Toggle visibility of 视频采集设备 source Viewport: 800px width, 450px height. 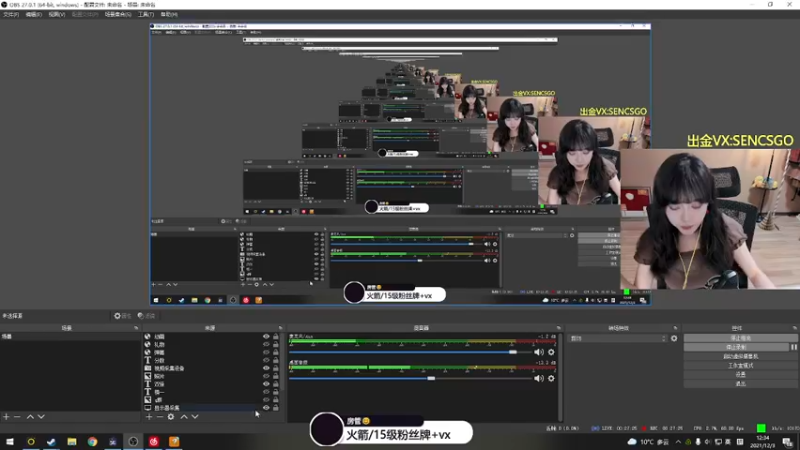coord(266,368)
